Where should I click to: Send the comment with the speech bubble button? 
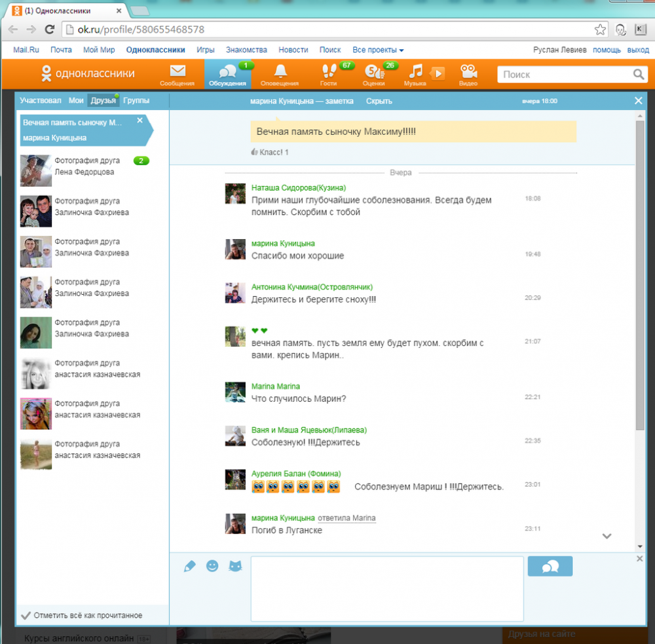click(550, 566)
